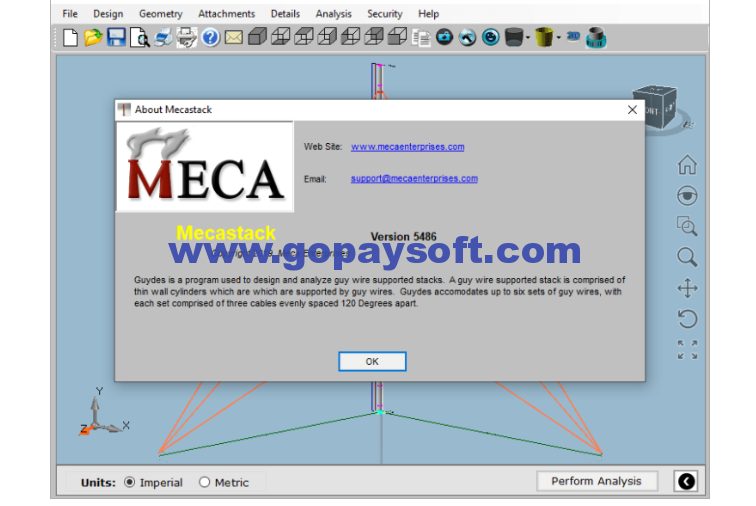Click the teal stack base icon at toolbar end
The width and height of the screenshot is (756, 506).
(596, 38)
